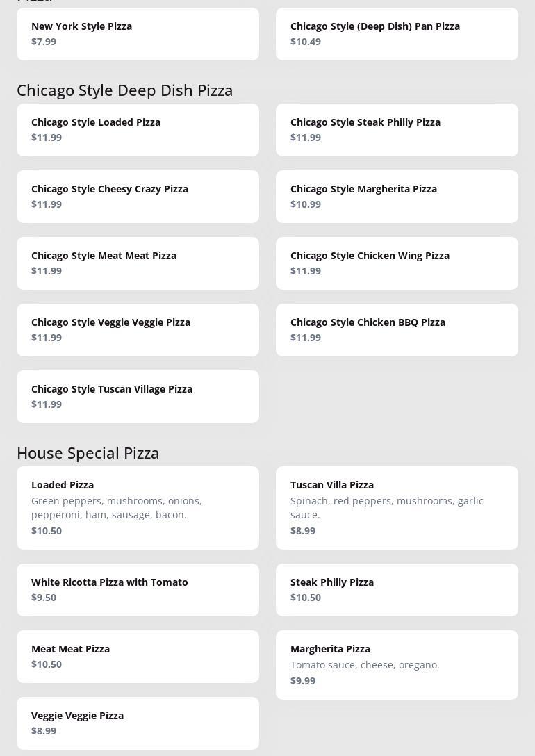The height and width of the screenshot is (756, 535).
Task: Choose White Ricotta Pizza with Tomato
Action: (138, 590)
